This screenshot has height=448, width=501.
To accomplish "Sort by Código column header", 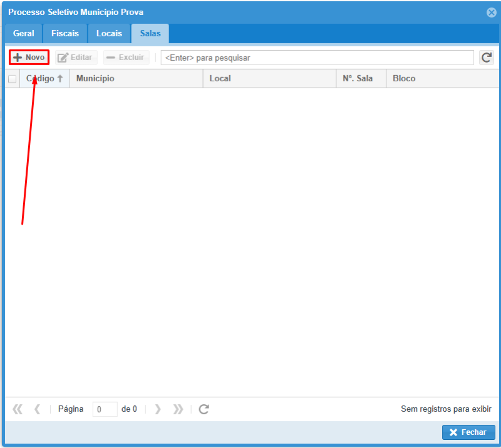I will click(x=44, y=79).
